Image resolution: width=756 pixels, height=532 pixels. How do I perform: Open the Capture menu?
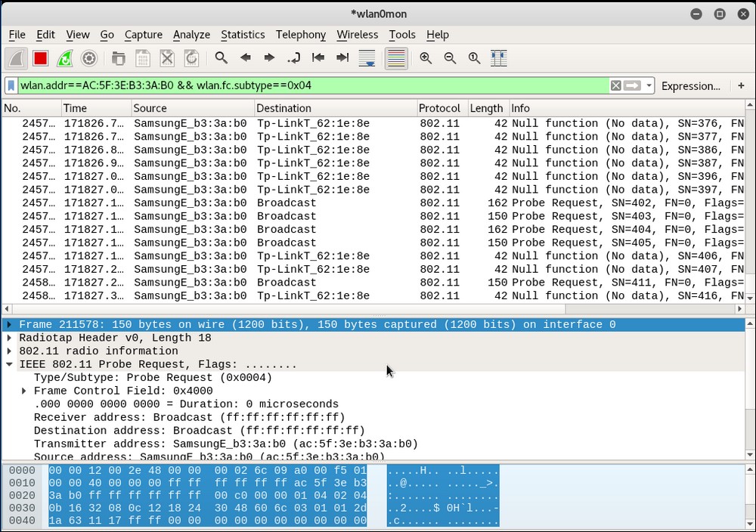point(143,35)
